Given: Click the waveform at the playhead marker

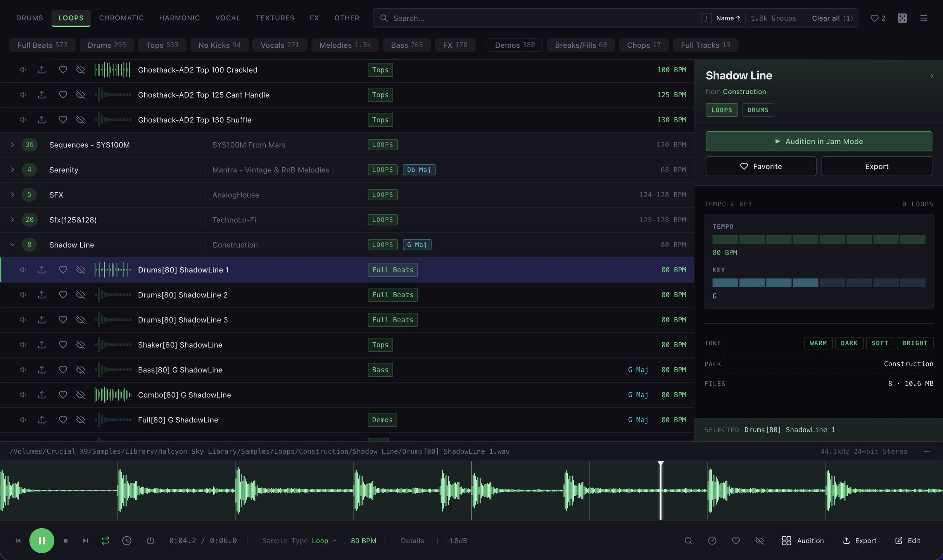Looking at the screenshot, I should (661, 490).
